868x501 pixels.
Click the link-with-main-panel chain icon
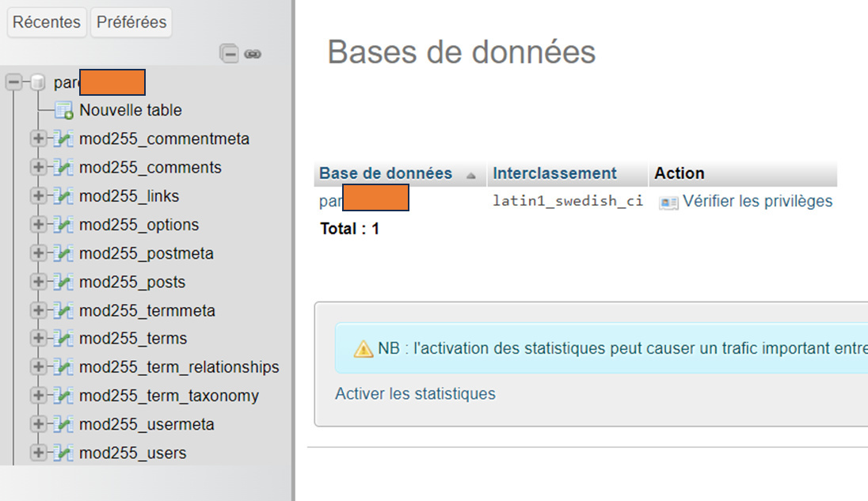click(253, 54)
